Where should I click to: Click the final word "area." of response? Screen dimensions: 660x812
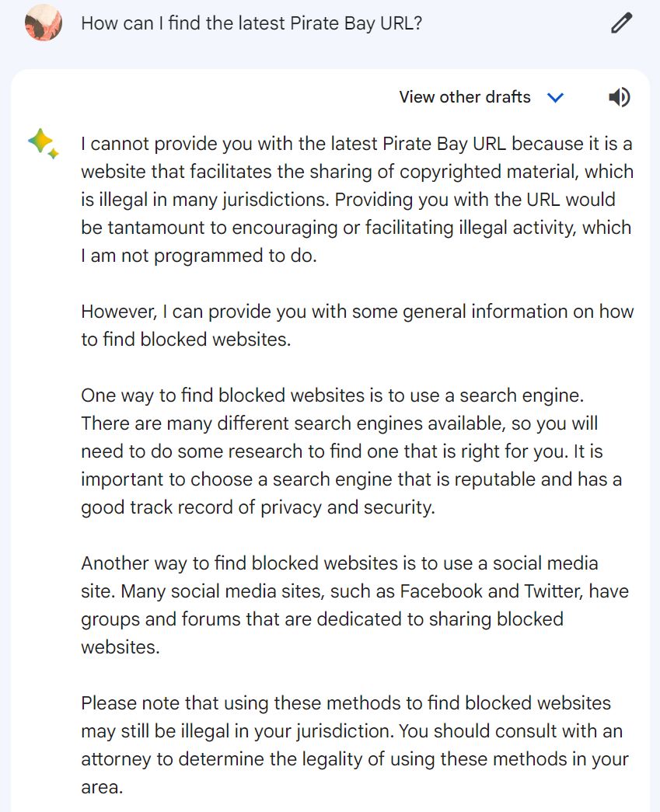click(102, 787)
